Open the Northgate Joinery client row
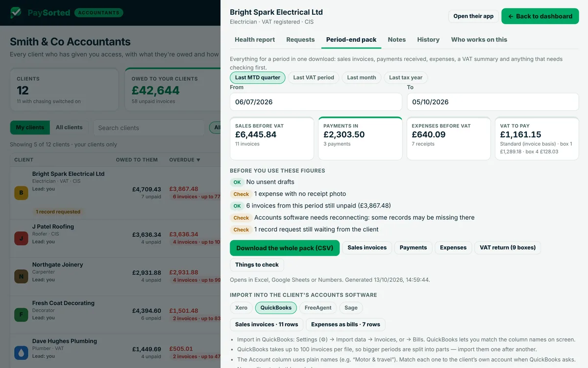 (x=115, y=276)
